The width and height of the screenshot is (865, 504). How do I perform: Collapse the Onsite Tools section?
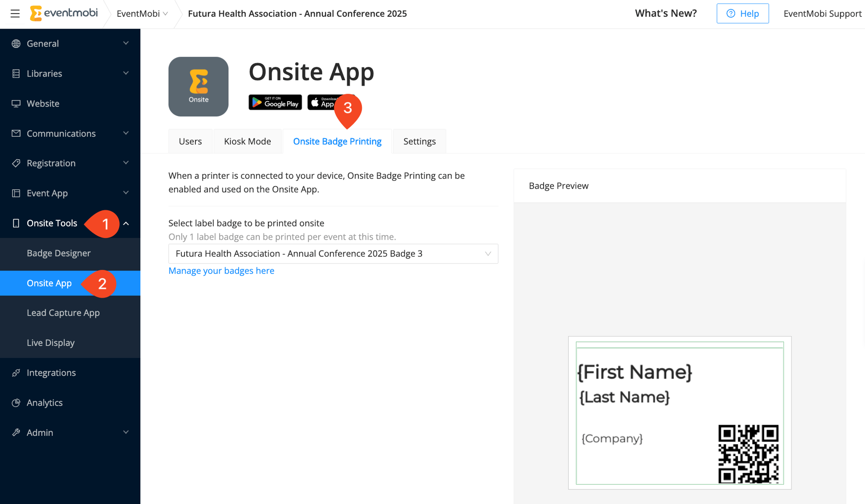click(x=126, y=223)
